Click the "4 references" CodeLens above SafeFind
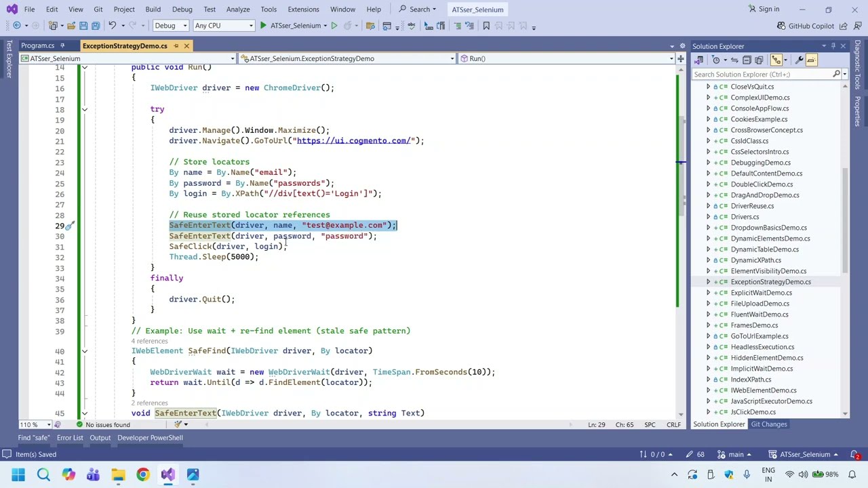868x488 pixels. 149,341
